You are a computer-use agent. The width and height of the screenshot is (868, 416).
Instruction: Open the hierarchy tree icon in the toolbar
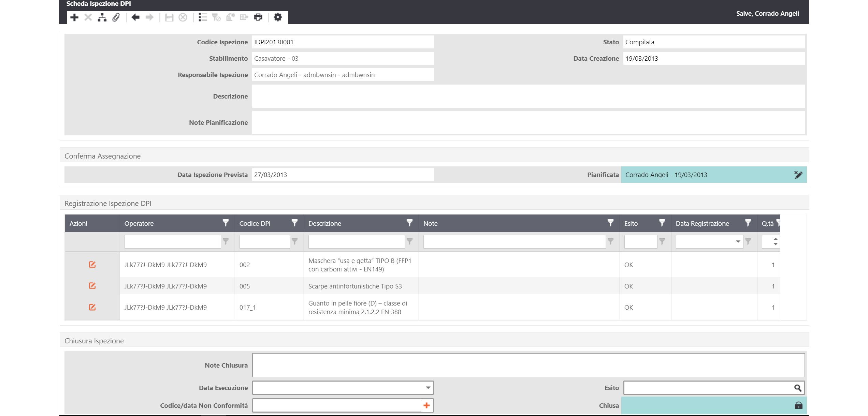coord(102,17)
